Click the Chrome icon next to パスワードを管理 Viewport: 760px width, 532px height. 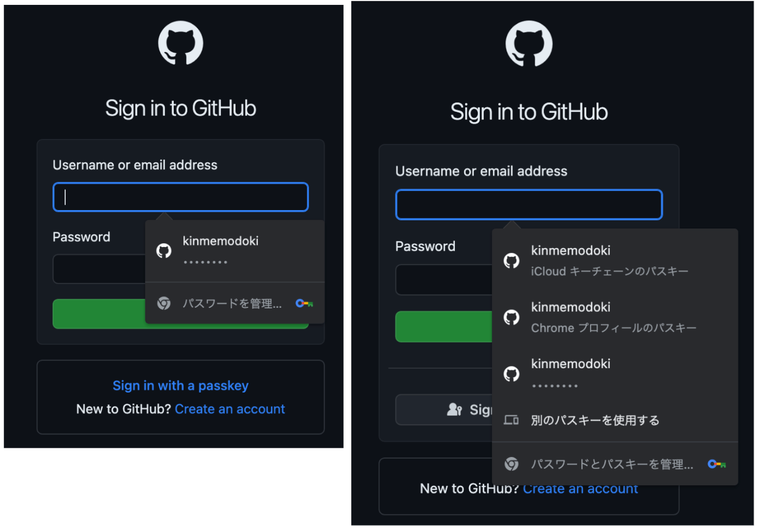(x=164, y=303)
